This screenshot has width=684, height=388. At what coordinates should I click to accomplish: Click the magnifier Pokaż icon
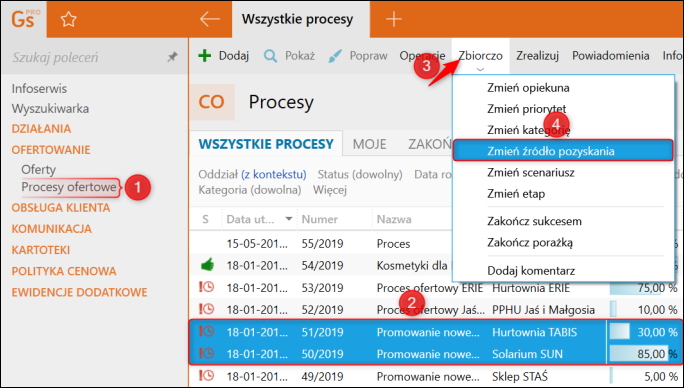[x=270, y=56]
